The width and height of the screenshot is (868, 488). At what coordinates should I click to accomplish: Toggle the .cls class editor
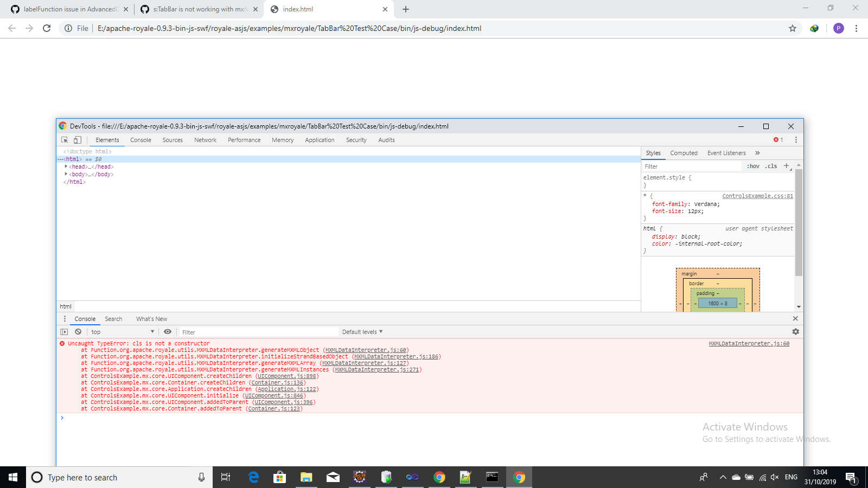[771, 166]
